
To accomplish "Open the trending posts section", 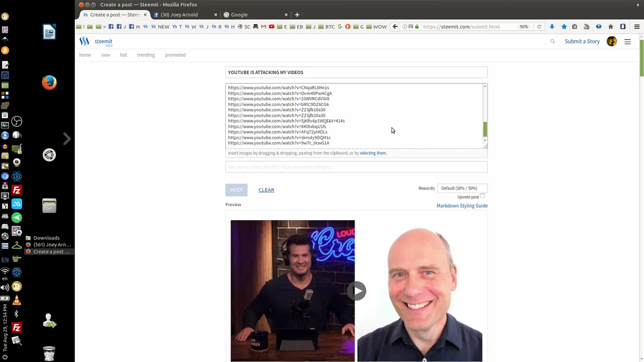I will click(x=146, y=55).
